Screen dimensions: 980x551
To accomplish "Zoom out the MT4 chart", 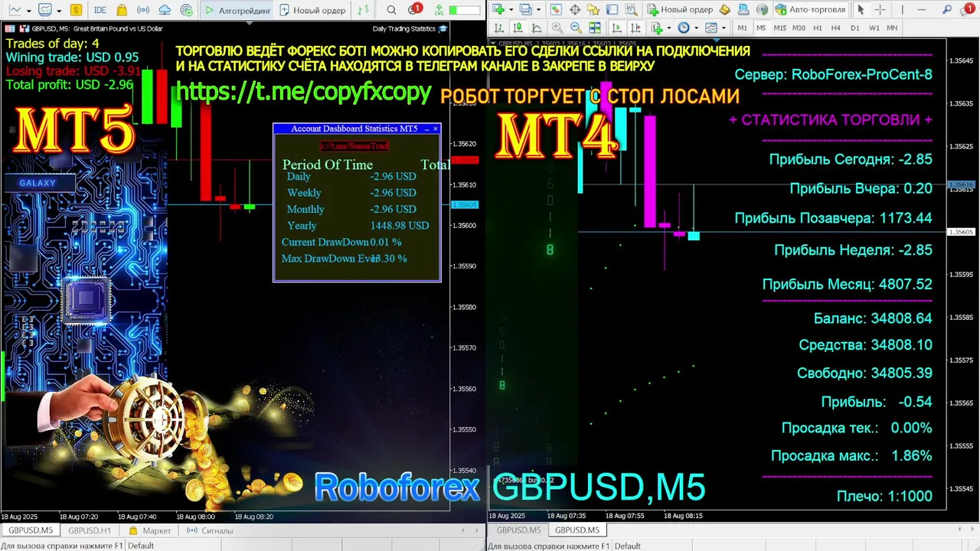I will click(576, 28).
